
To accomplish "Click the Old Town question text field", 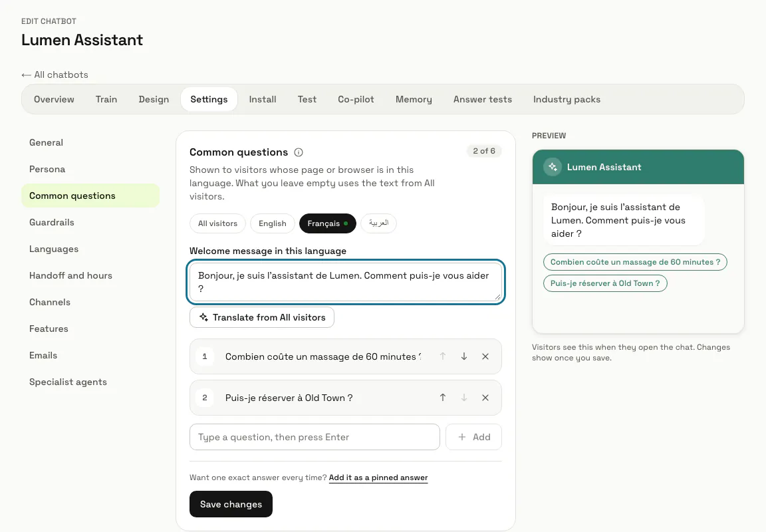I will pos(322,398).
